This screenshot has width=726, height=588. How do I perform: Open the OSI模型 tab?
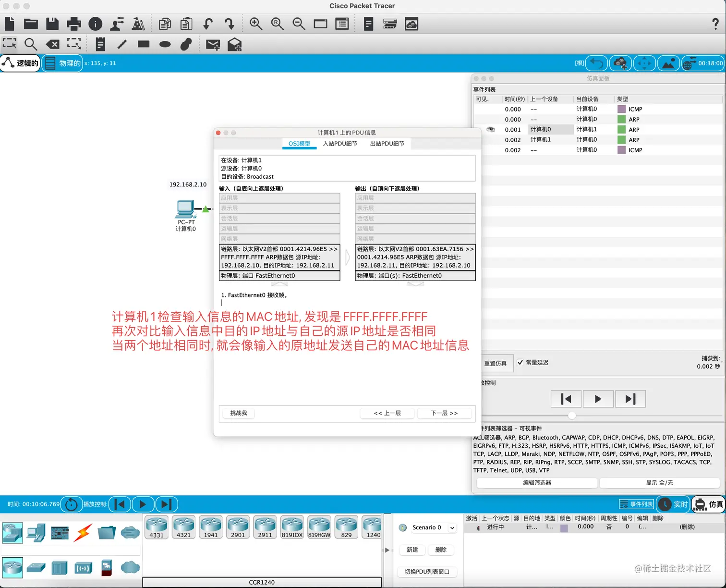click(299, 144)
